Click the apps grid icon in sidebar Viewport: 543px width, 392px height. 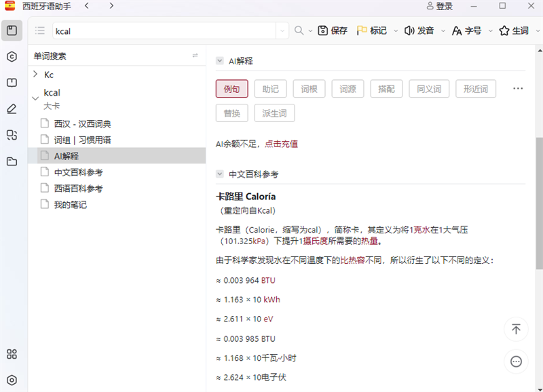[x=11, y=354]
